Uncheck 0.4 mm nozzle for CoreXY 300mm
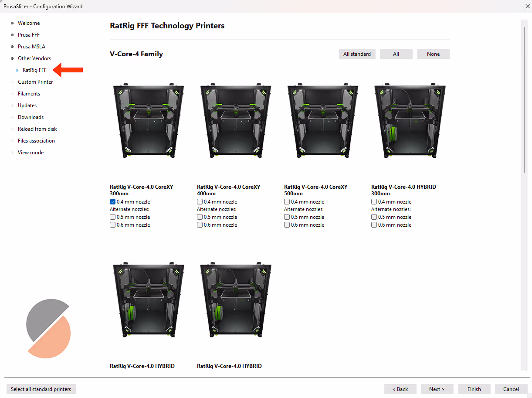 [x=113, y=202]
